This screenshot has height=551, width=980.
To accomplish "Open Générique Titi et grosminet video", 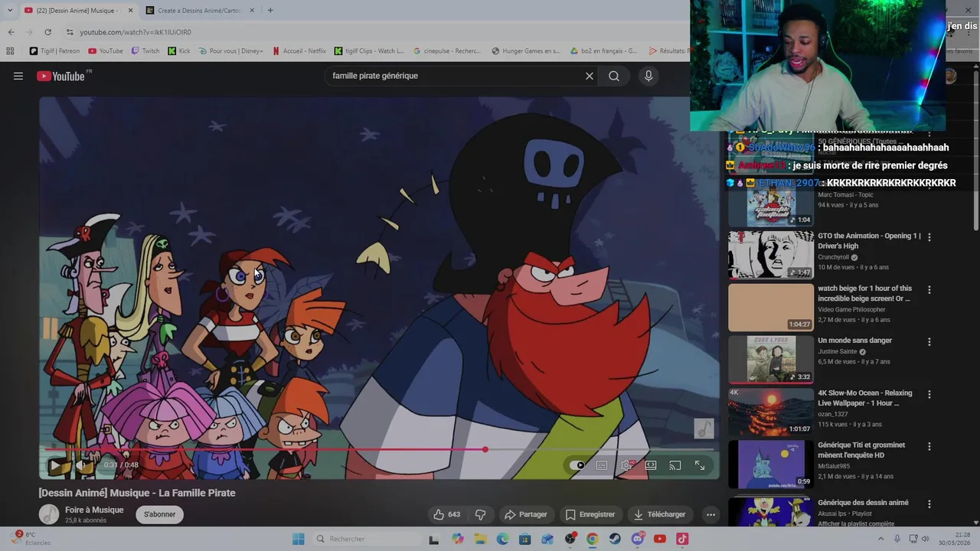I will [x=861, y=450].
